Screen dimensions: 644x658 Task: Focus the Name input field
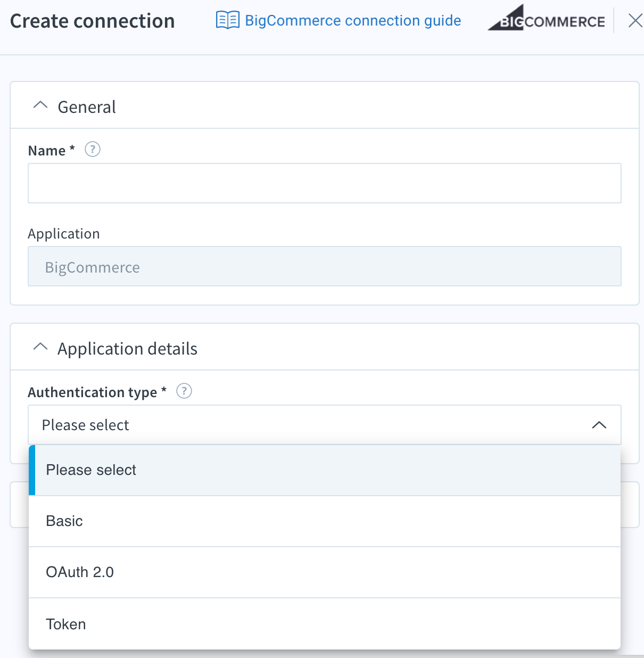[325, 183]
